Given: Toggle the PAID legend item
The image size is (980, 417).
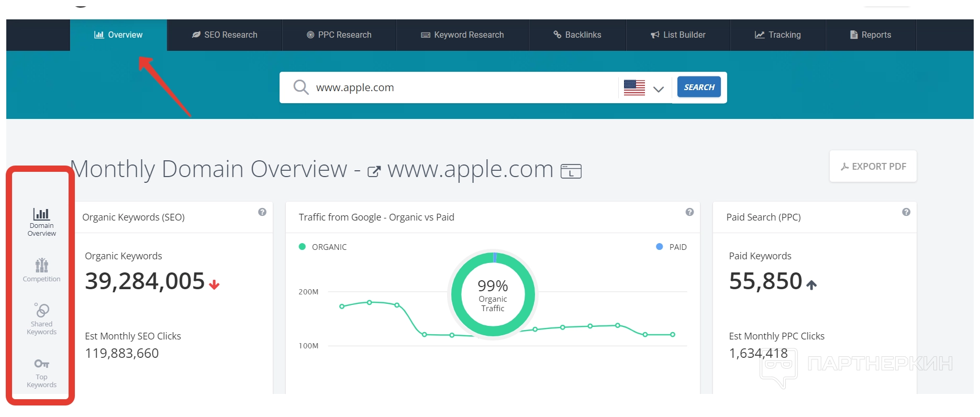Looking at the screenshot, I should (671, 247).
